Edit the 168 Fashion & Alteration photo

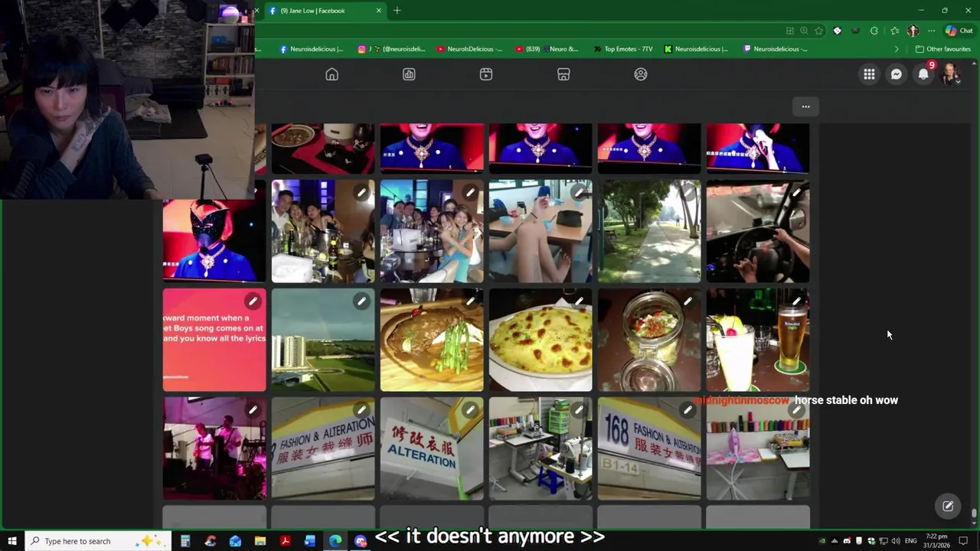[x=688, y=410]
